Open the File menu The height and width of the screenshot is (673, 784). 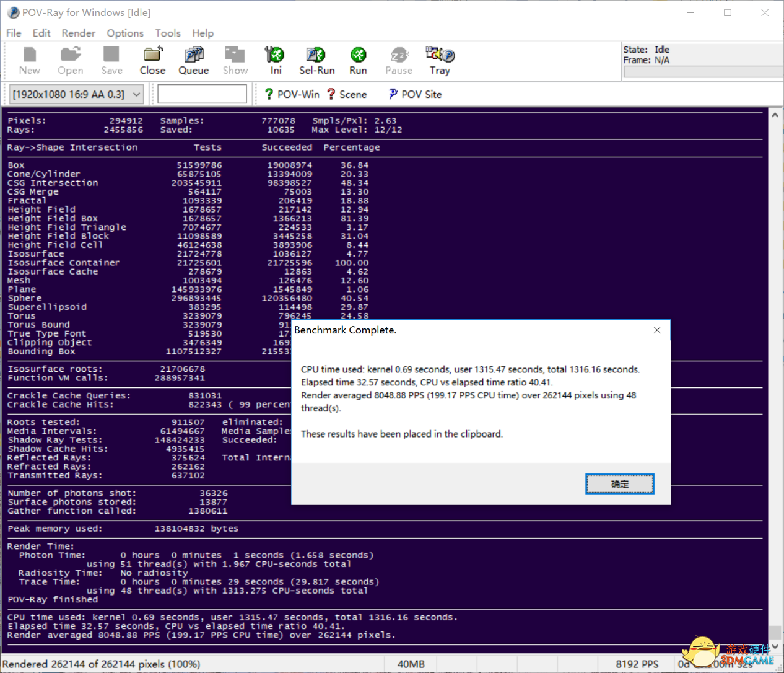click(x=14, y=33)
